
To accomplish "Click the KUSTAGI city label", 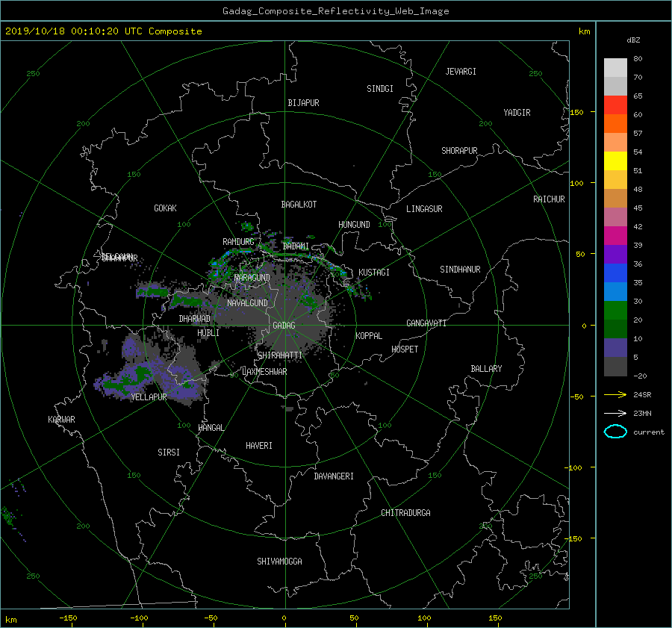I will tap(374, 273).
